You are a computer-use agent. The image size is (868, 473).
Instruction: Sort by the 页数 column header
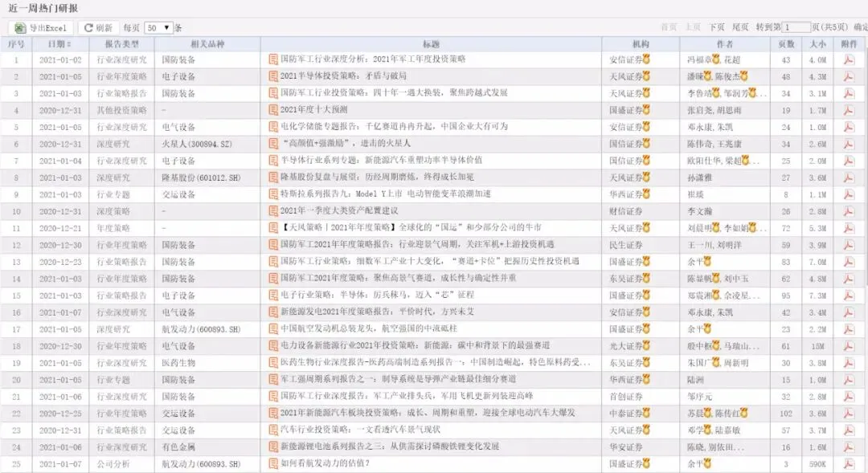pyautogui.click(x=786, y=44)
